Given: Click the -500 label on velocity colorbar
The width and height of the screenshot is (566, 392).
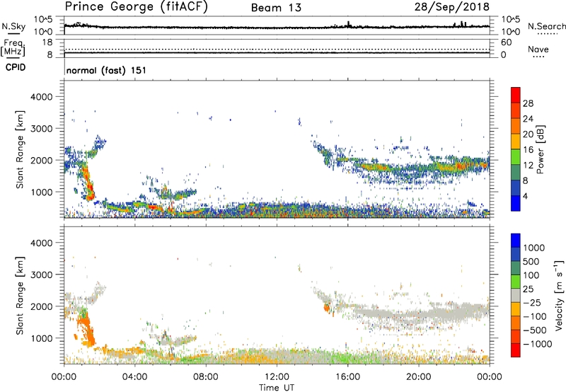Looking at the screenshot, I should point(535,330).
